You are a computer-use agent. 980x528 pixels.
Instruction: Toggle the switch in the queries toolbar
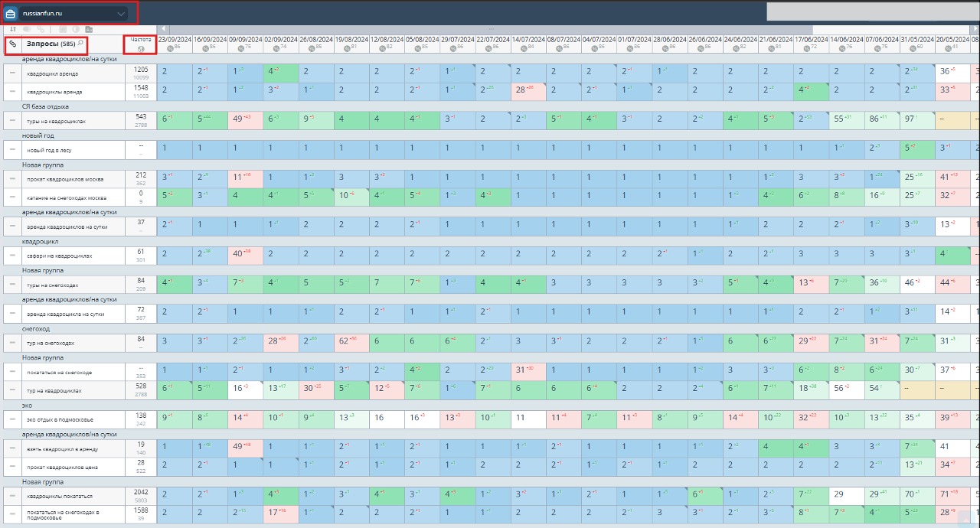[25, 29]
